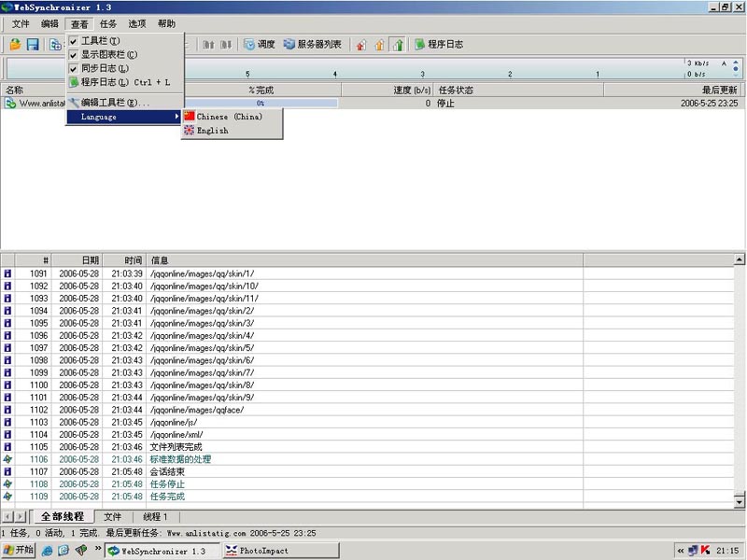Click the wrench icon for 编辑工具栏

[74, 103]
